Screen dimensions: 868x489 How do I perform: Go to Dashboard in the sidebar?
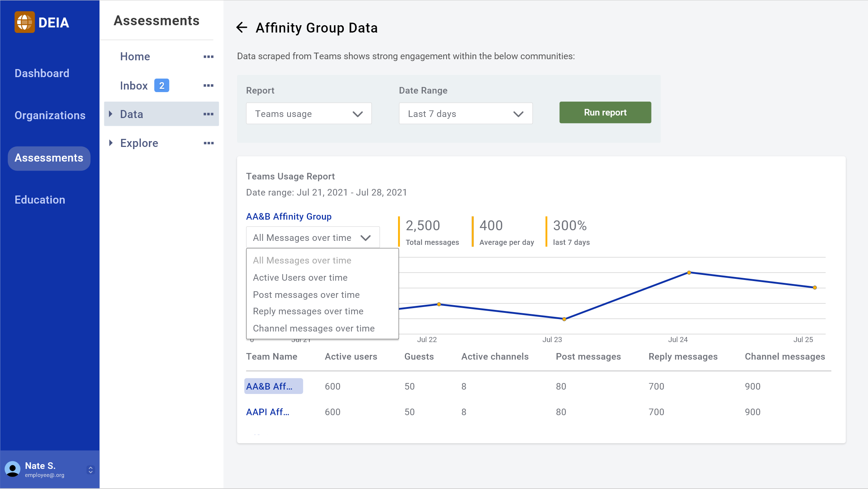(42, 73)
